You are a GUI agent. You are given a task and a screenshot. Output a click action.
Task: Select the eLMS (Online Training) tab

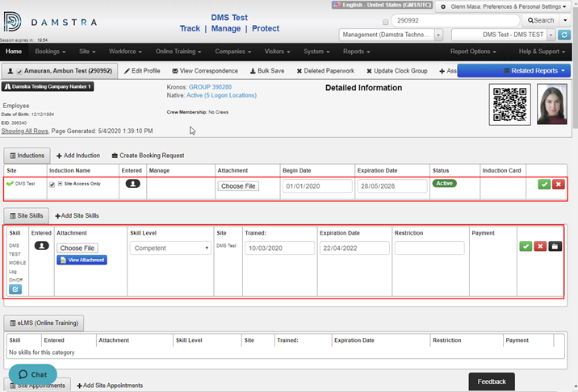(44, 323)
